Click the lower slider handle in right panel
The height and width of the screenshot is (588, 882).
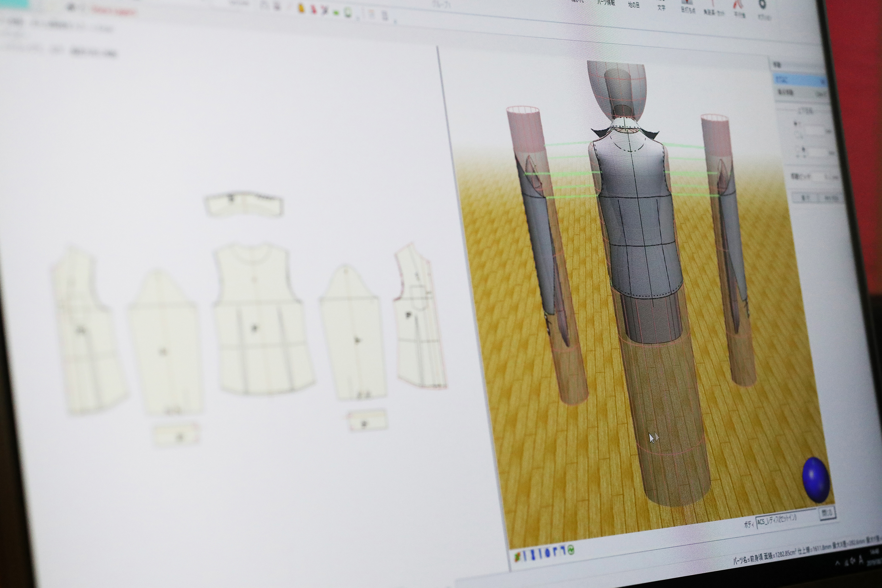point(803,149)
